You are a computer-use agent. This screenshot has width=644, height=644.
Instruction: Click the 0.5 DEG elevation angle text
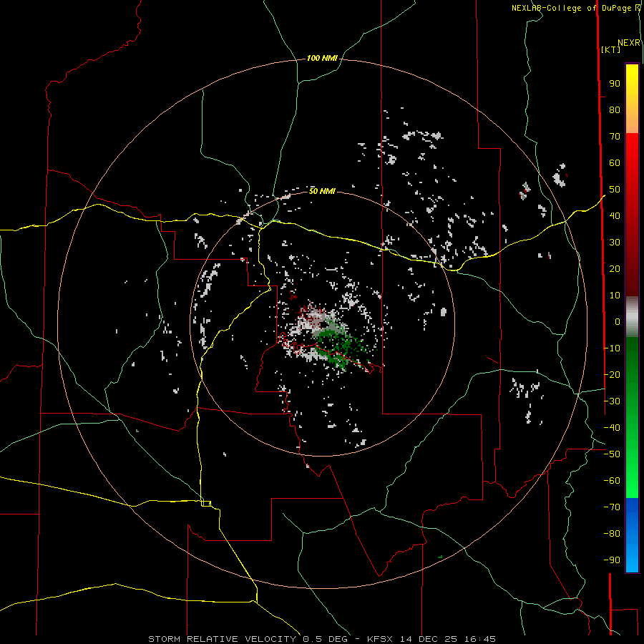point(326,639)
